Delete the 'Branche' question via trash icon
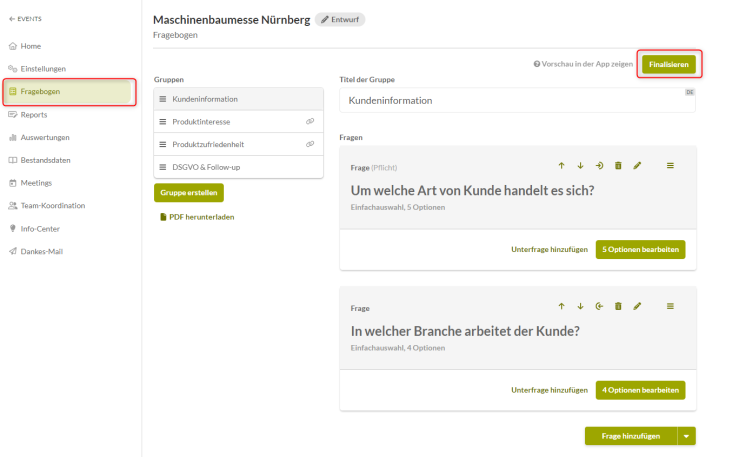The image size is (752, 457). coord(618,306)
